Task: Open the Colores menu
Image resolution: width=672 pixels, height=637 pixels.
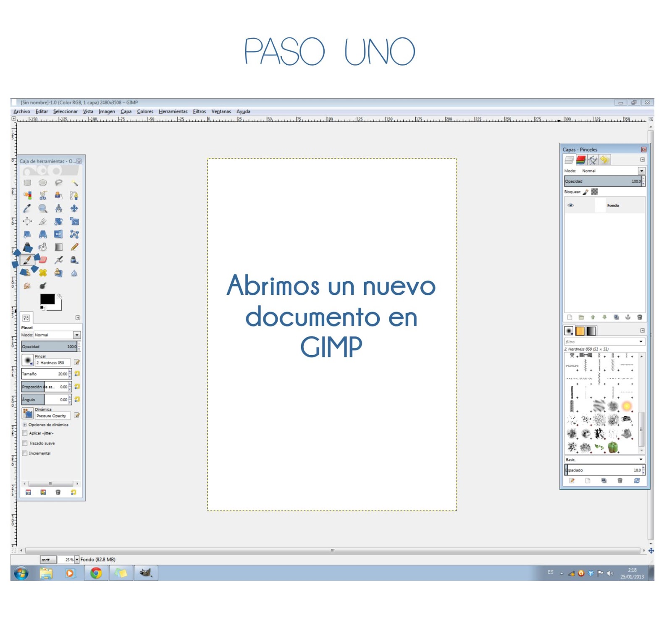Action: pos(145,112)
